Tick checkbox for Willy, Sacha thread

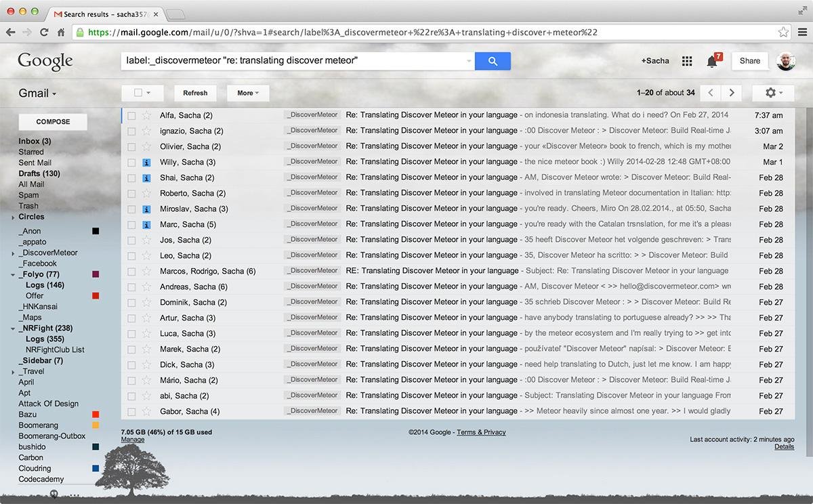(x=131, y=162)
